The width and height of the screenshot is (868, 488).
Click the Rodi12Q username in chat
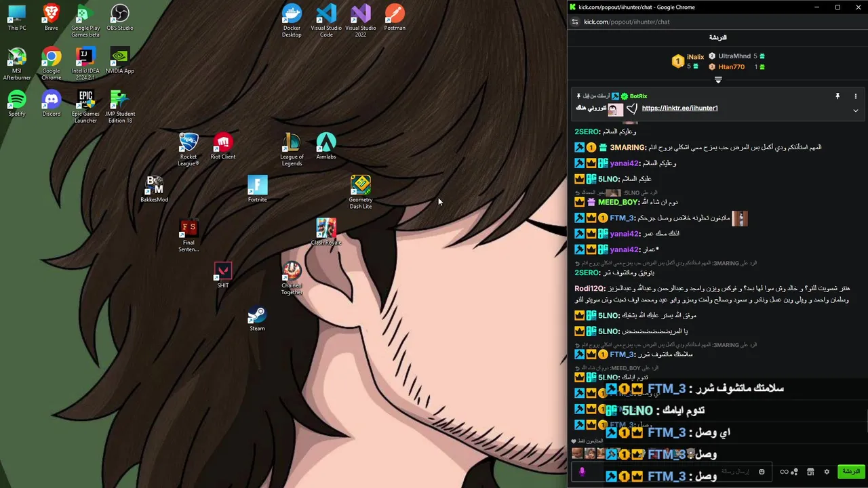tap(589, 289)
